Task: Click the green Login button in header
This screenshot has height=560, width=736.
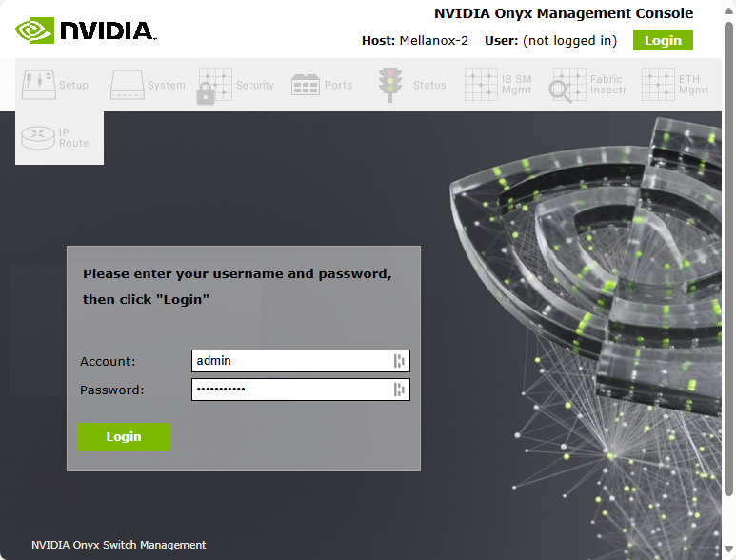Action: tap(663, 40)
